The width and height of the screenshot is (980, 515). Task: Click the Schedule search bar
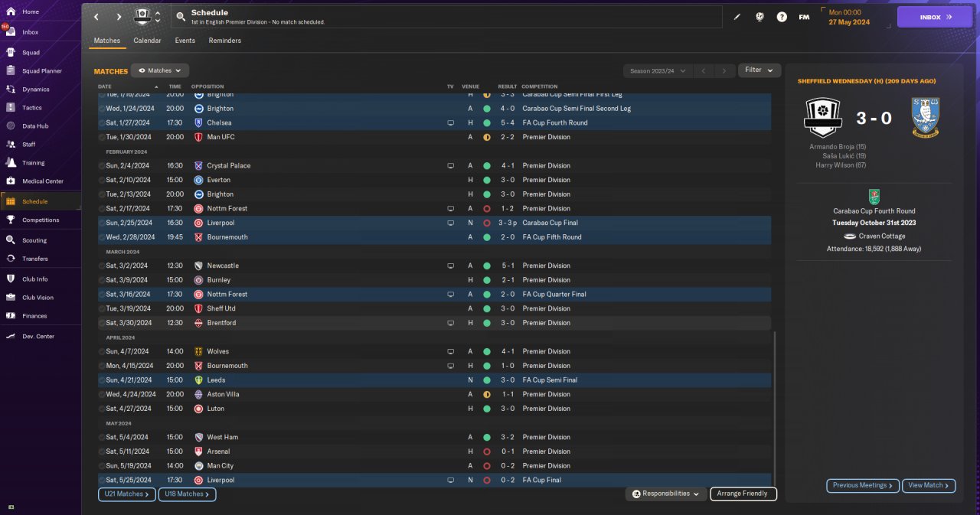click(446, 17)
